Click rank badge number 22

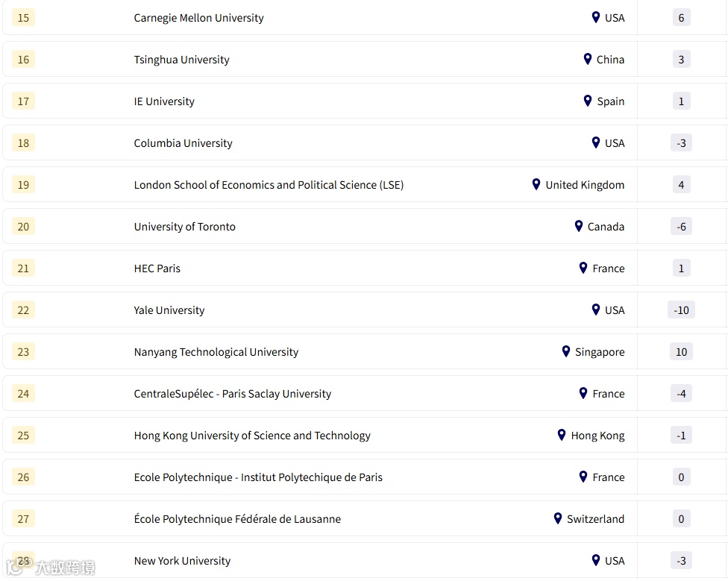[x=23, y=310]
